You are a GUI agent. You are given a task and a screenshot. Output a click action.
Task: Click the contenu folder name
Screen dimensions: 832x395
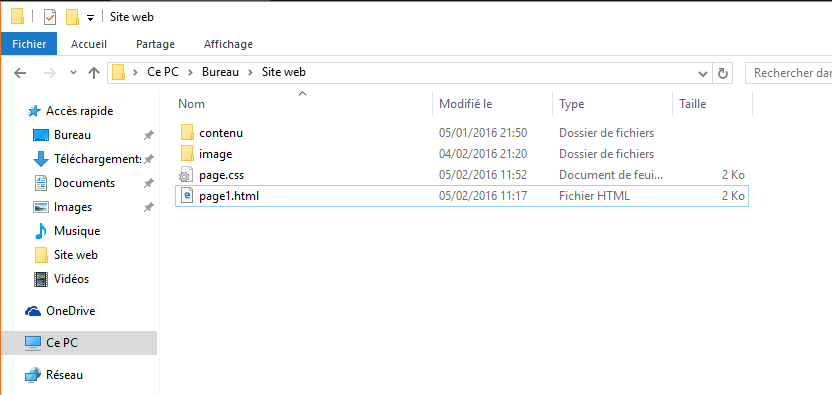pyautogui.click(x=221, y=133)
